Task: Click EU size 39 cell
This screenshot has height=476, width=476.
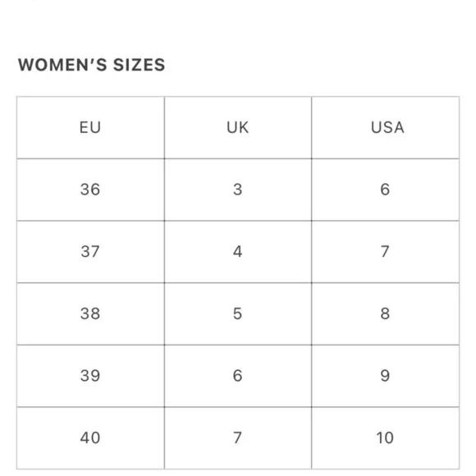Action: click(90, 376)
